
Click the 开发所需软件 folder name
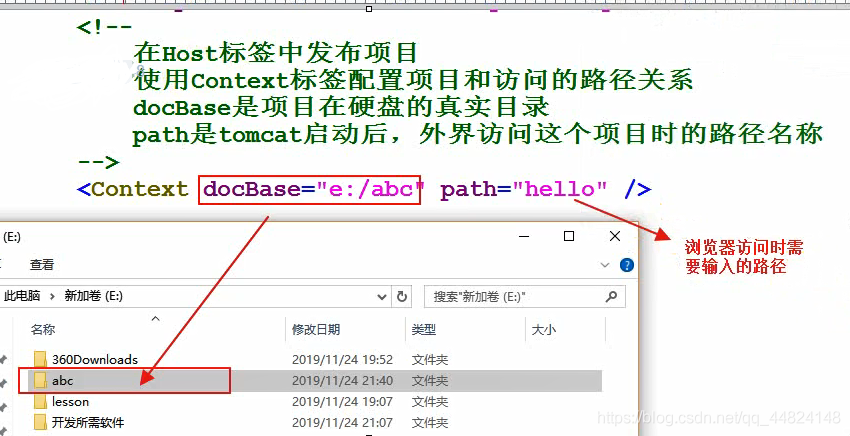point(88,422)
